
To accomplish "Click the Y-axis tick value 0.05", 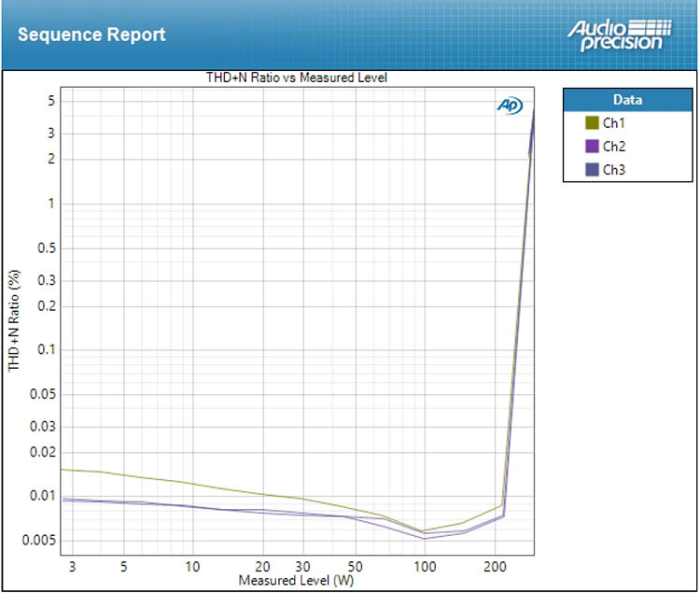I will tap(43, 394).
